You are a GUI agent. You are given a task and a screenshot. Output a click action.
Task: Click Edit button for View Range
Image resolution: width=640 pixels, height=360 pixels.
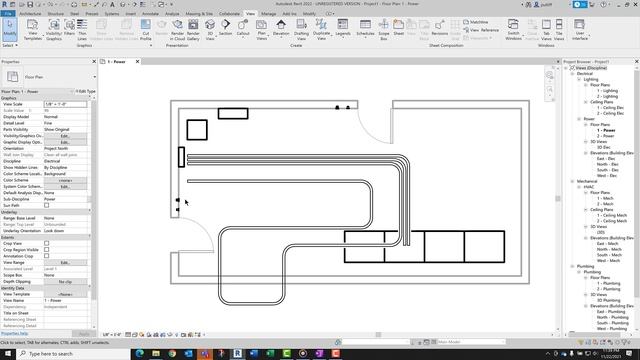click(65, 262)
